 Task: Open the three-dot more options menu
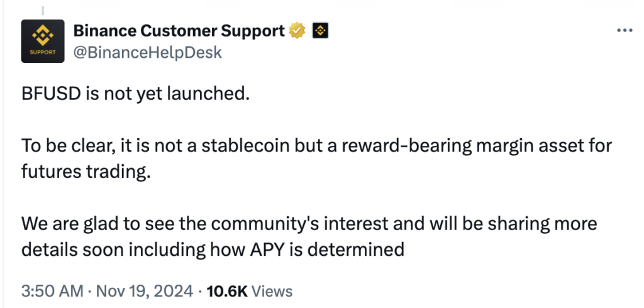[625, 30]
